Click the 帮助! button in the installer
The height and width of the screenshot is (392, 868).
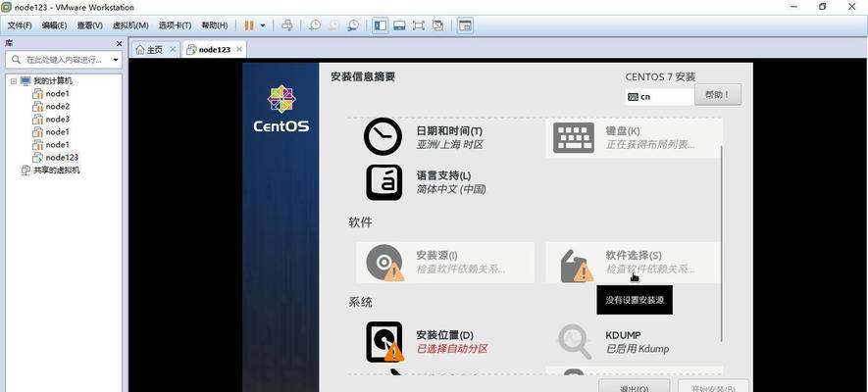click(718, 94)
